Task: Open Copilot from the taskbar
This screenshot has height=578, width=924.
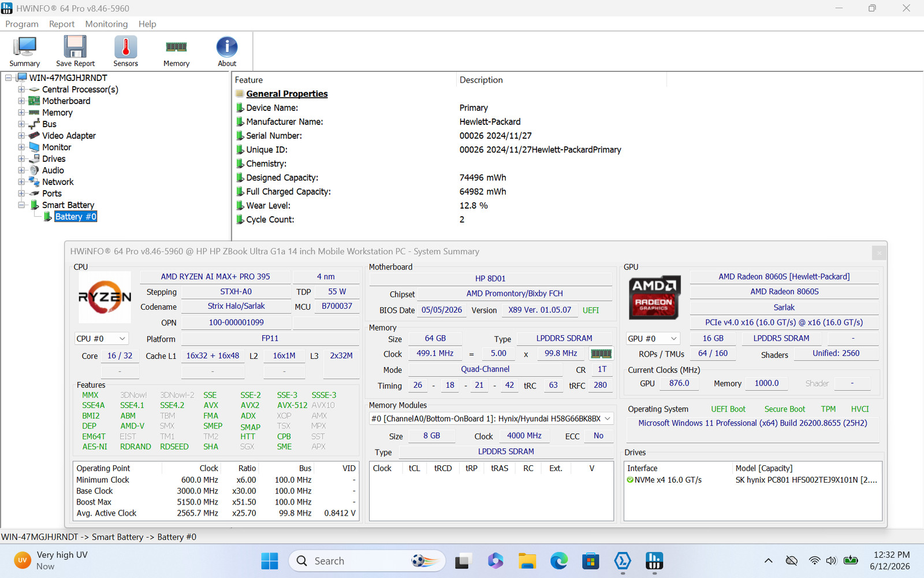Action: point(495,561)
